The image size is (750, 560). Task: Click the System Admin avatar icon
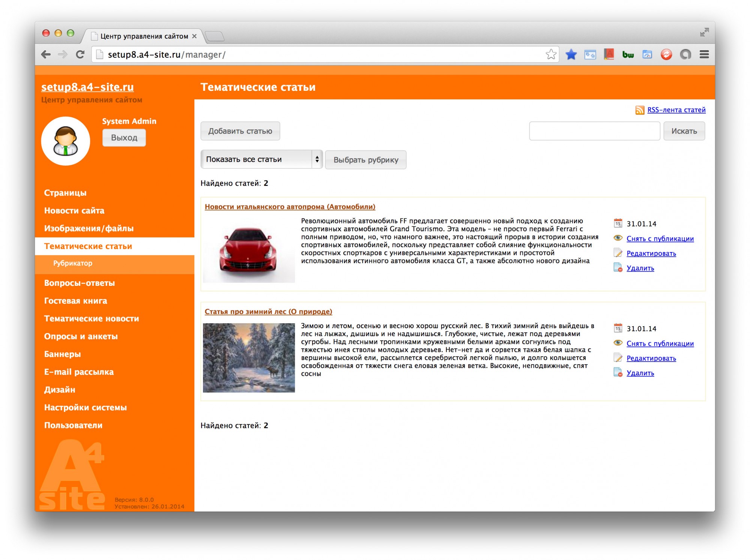pyautogui.click(x=66, y=141)
